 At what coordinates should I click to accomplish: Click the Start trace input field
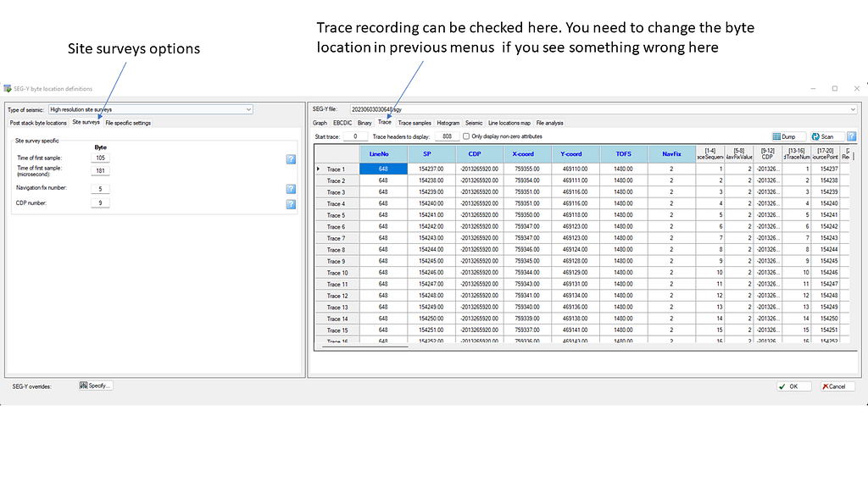click(x=355, y=136)
